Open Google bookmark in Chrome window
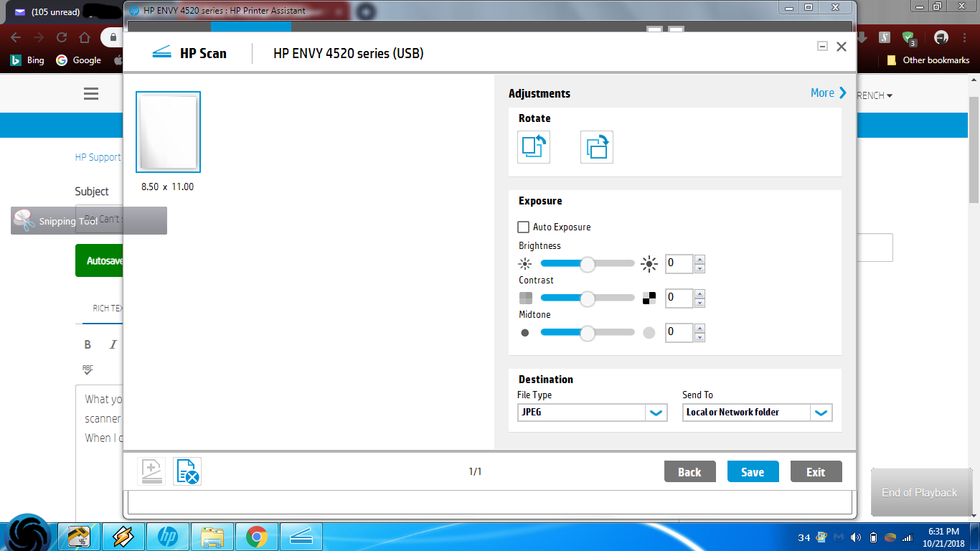The image size is (980, 551). point(79,60)
